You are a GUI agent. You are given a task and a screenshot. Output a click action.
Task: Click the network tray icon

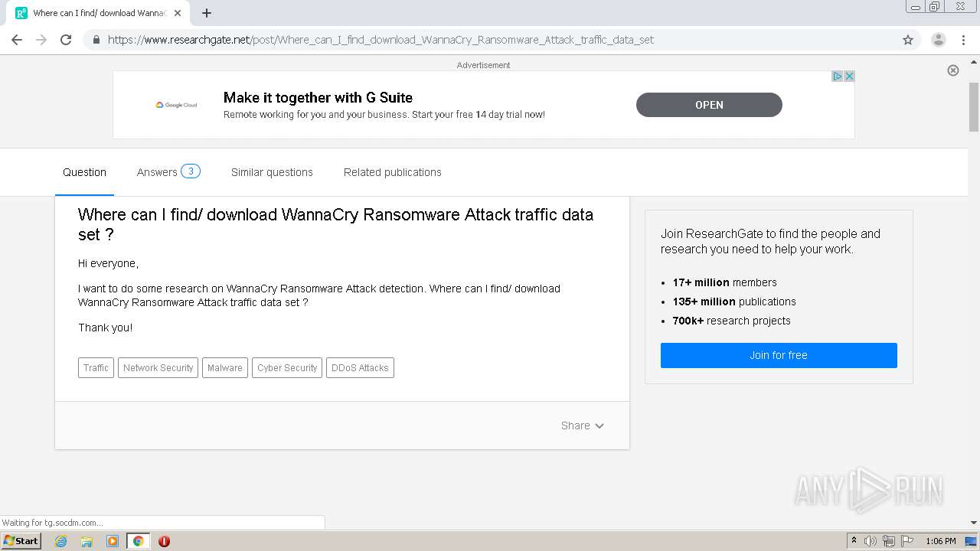coord(889,541)
